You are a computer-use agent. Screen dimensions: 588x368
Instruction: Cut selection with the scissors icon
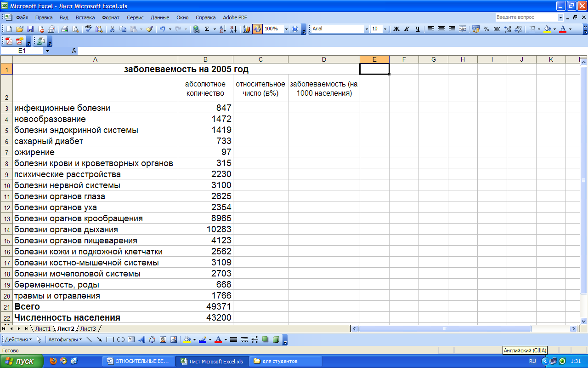(112, 29)
